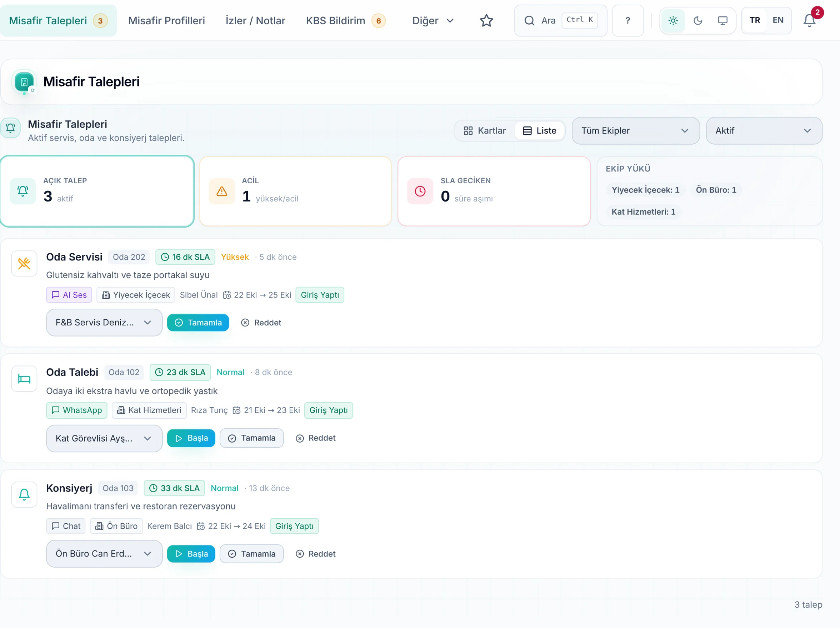Go to İzler / Notlar tab
The width and height of the screenshot is (840, 628).
click(255, 20)
